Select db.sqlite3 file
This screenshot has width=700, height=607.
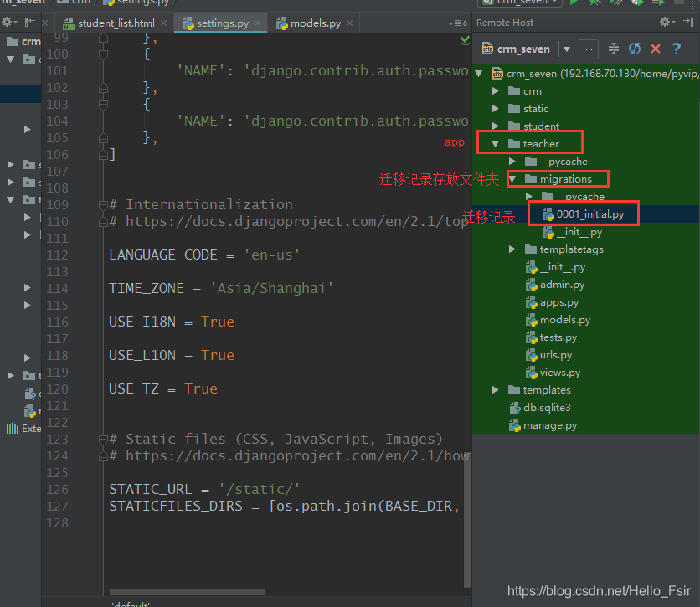540,408
